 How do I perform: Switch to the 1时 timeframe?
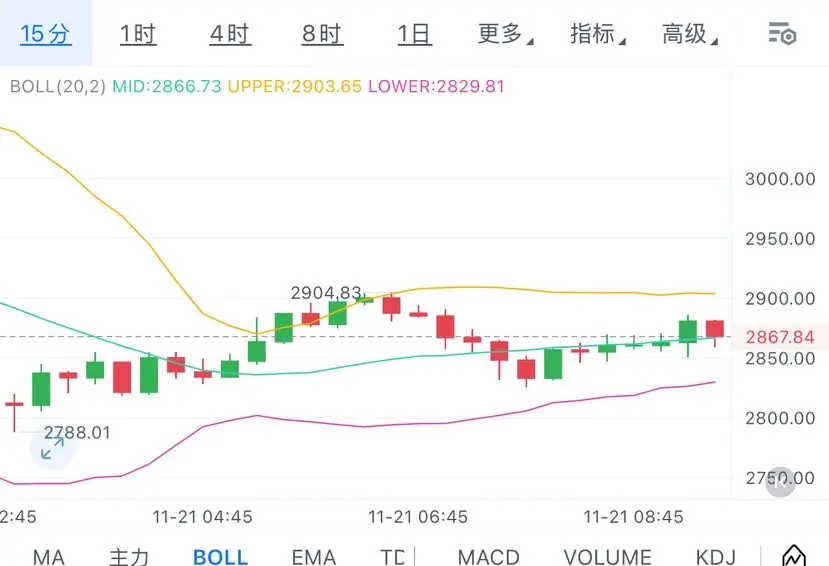138,34
